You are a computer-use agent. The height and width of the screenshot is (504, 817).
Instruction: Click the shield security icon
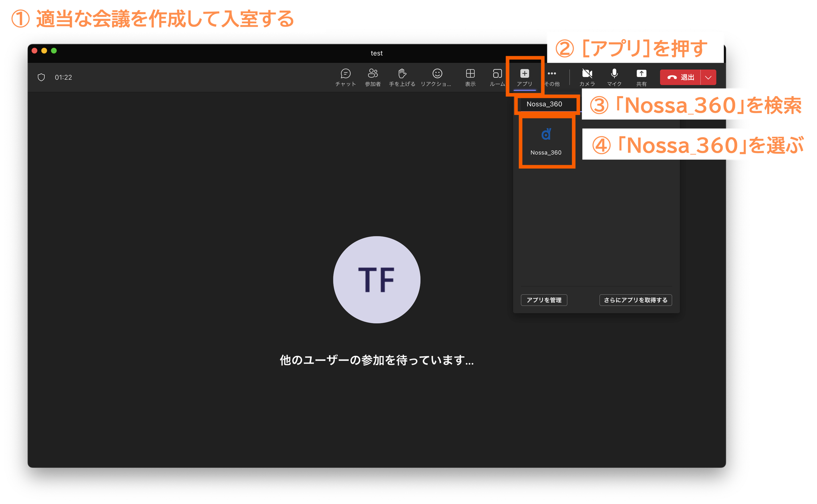[41, 77]
